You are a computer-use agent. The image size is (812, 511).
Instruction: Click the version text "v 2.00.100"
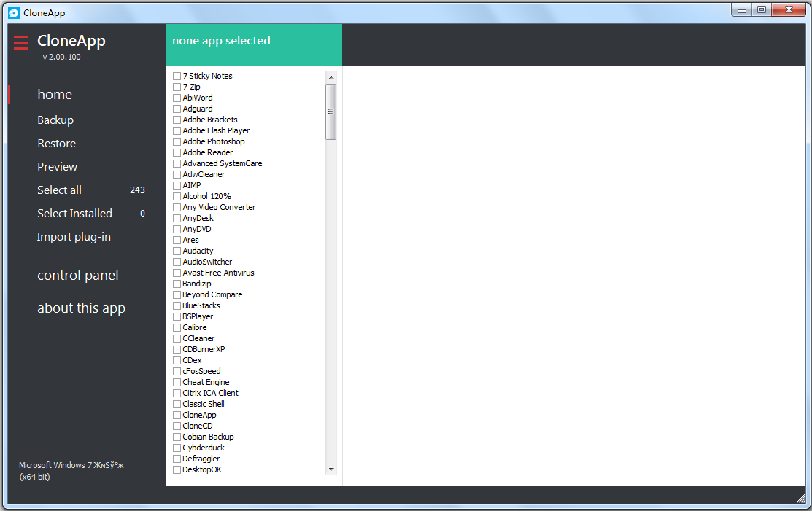(x=61, y=57)
